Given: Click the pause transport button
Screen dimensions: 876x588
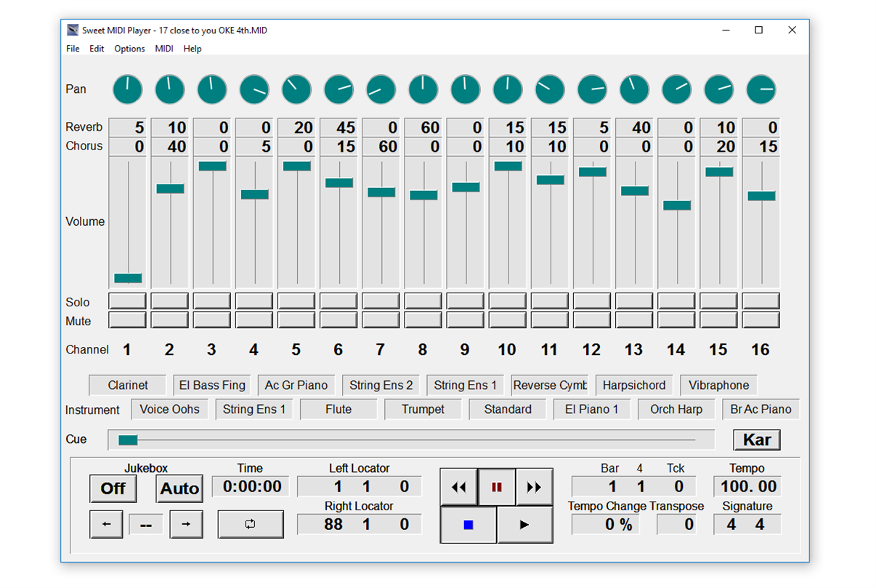Looking at the screenshot, I should (x=497, y=487).
